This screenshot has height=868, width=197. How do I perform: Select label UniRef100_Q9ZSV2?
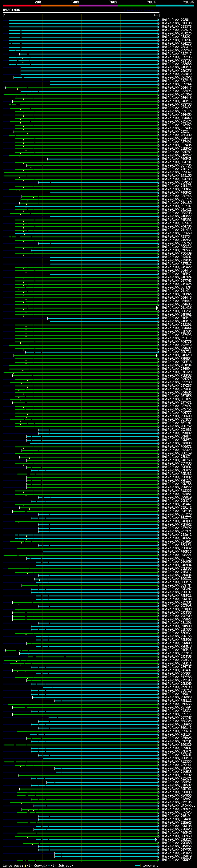(x=177, y=78)
